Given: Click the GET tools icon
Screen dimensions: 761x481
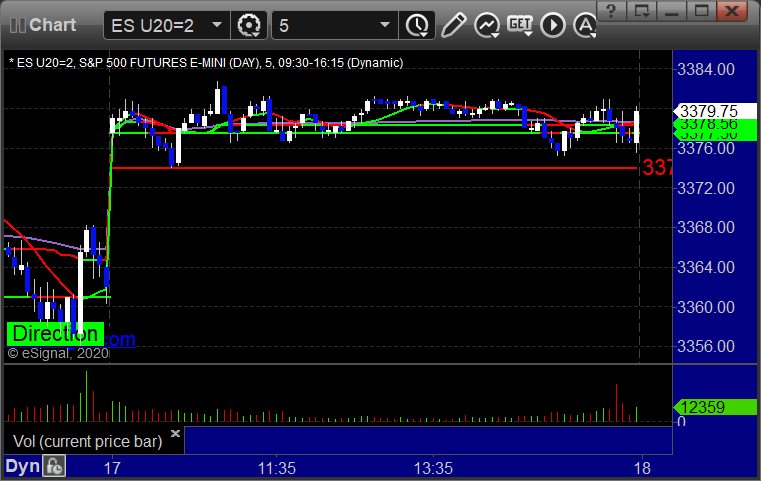Looking at the screenshot, I should point(520,25).
